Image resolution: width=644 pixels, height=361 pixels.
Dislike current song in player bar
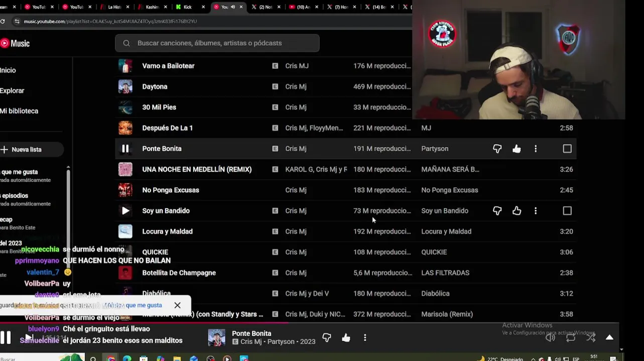[327, 337]
